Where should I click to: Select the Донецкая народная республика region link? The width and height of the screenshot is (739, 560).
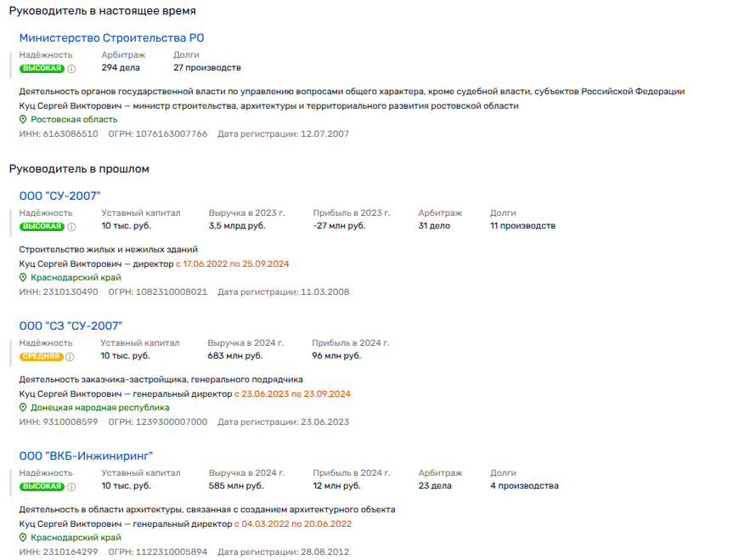pos(99,408)
